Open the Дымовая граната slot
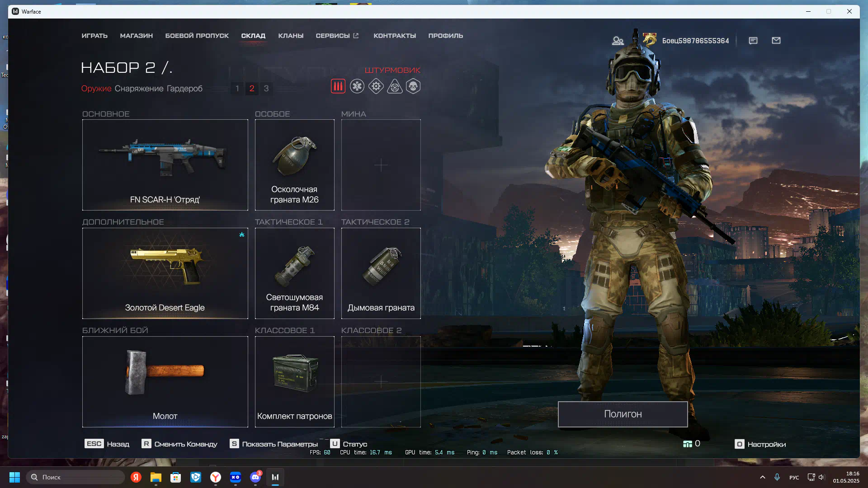The height and width of the screenshot is (488, 868). (381, 273)
